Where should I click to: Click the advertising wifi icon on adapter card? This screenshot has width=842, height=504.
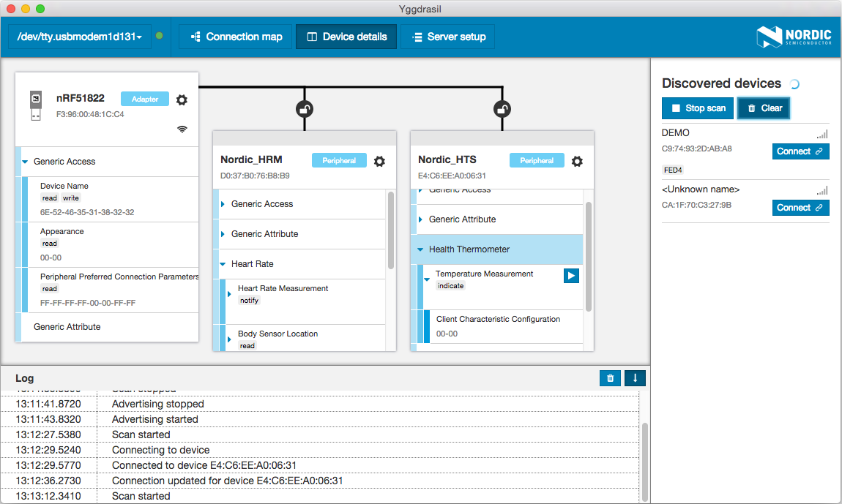[182, 129]
